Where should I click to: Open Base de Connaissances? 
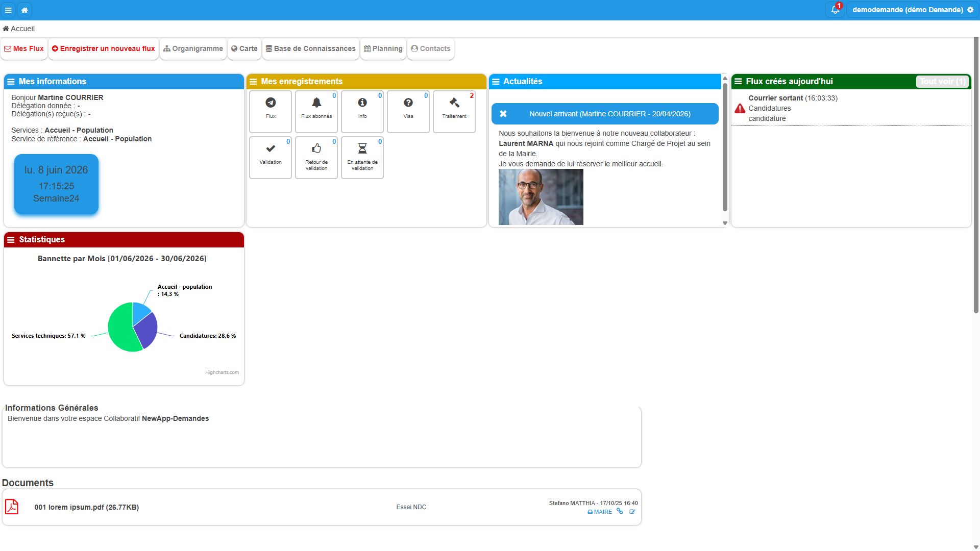311,48
